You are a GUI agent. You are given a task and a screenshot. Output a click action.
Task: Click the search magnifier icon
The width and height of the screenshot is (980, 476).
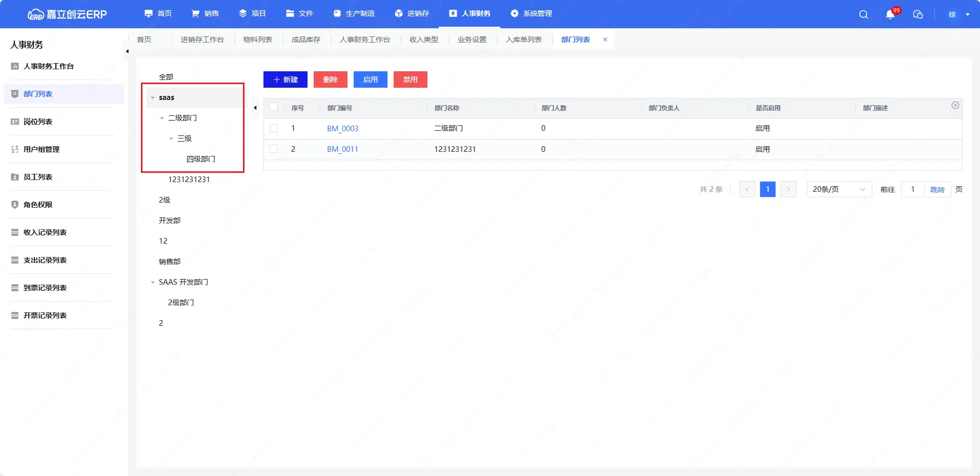pyautogui.click(x=864, y=14)
